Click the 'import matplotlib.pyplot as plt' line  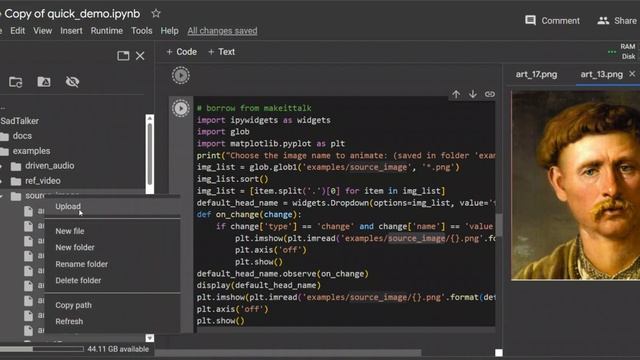point(271,144)
